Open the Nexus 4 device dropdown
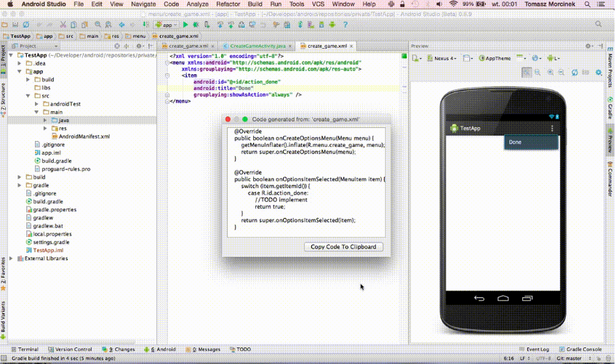 tap(442, 58)
